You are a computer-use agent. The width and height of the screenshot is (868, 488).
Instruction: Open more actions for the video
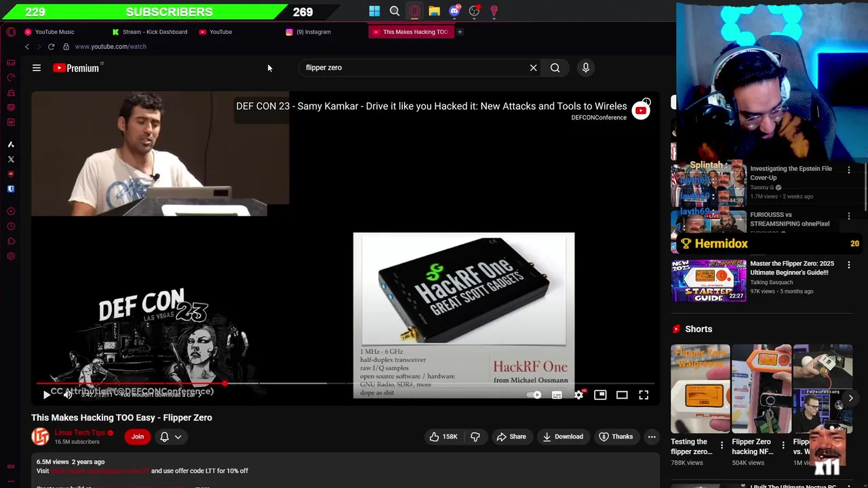click(652, 436)
